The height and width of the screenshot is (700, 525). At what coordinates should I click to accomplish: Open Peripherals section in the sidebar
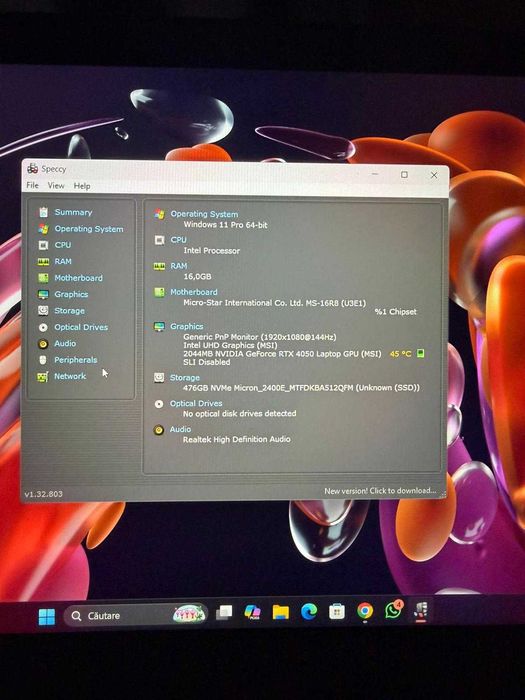75,360
